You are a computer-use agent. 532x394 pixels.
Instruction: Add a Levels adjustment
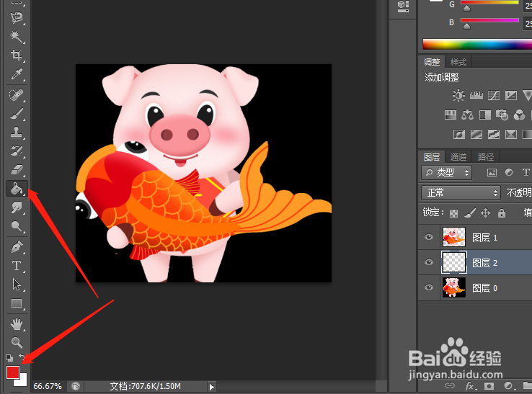(x=476, y=95)
